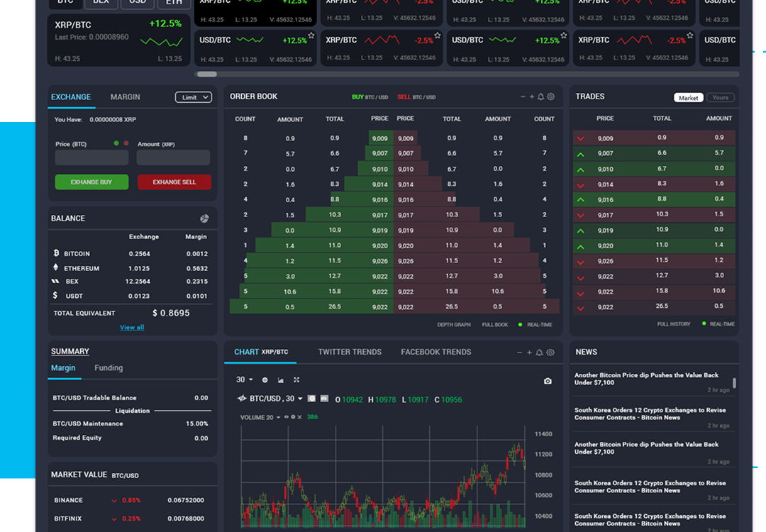Expand the BTC/USD, 30 symbol dropdown

[x=299, y=399]
